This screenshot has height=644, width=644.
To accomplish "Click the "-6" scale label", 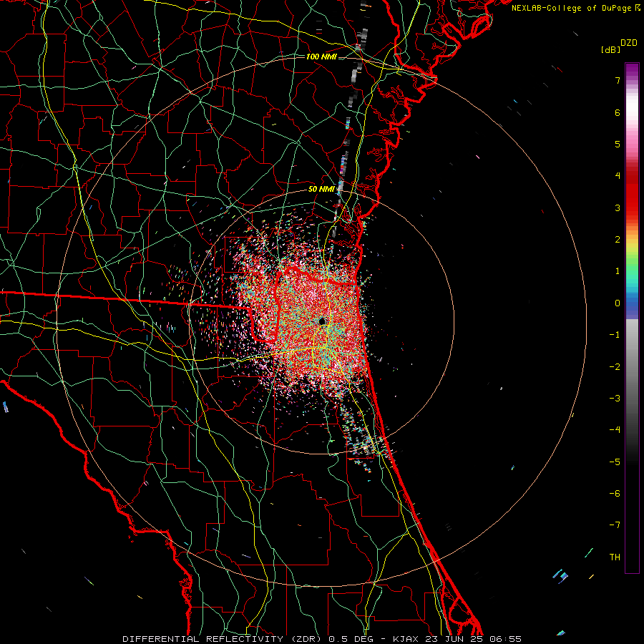I will click(x=615, y=494).
